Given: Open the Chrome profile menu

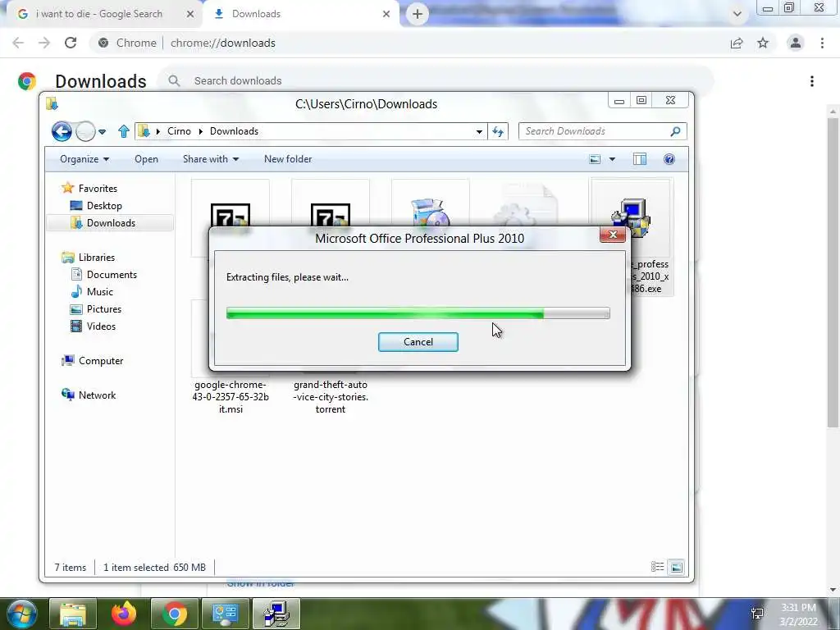Looking at the screenshot, I should pyautogui.click(x=796, y=43).
